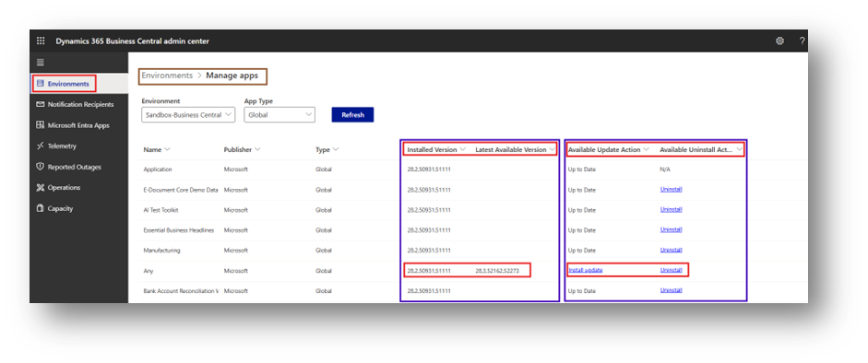Screen dimensions: 868x363
Task: Click Install update for Any app
Action: click(x=585, y=270)
